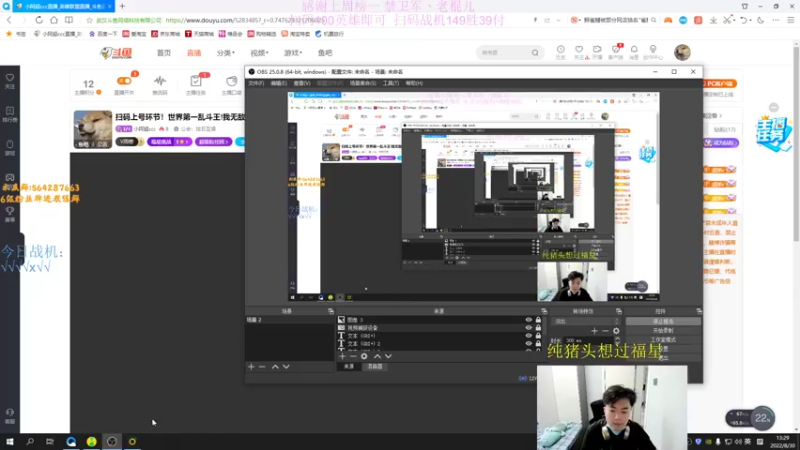
Task: Pop out the Scene Transitions dock panel
Action: 619,311
